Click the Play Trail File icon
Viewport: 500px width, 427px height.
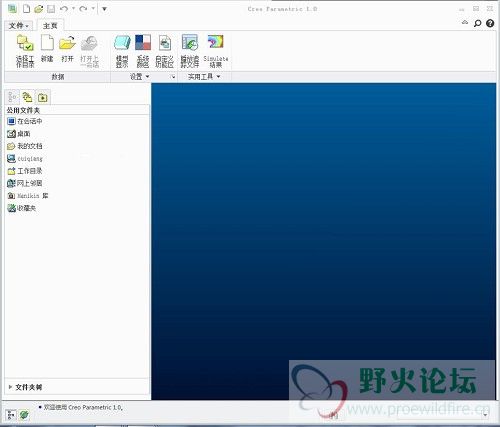(x=190, y=51)
